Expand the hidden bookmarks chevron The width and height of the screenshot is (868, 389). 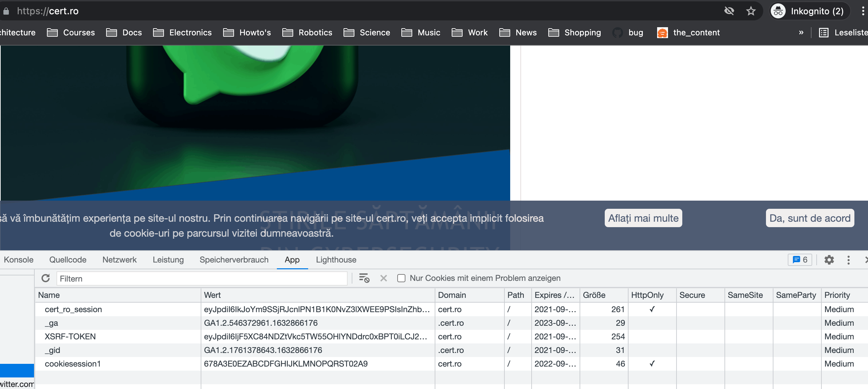click(801, 33)
